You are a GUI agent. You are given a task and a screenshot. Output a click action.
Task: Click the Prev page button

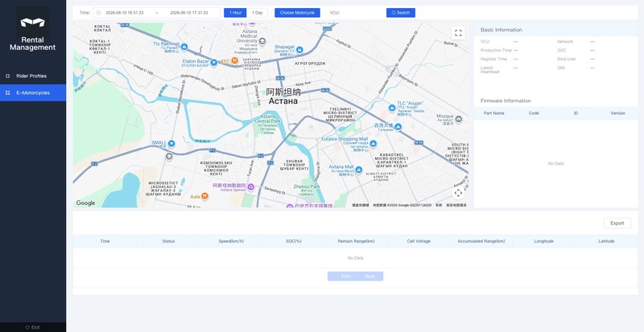coord(346,277)
